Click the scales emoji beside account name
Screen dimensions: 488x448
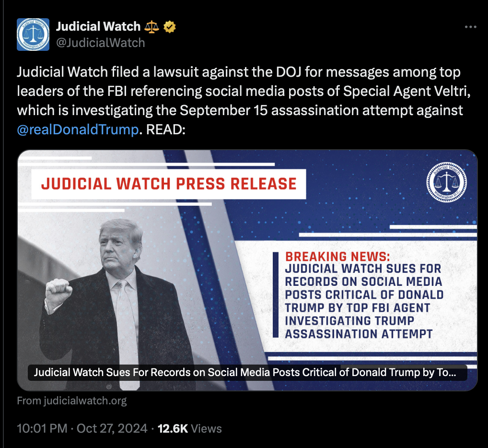[151, 27]
